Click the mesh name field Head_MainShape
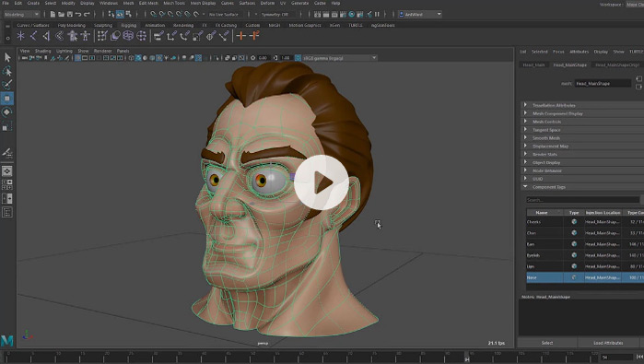 (603, 84)
